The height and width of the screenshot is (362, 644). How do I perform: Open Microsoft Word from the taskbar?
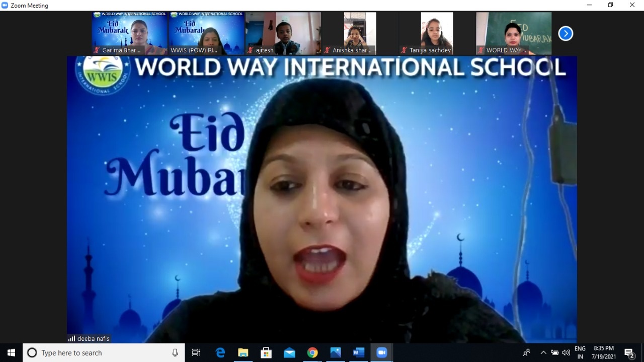(x=359, y=353)
